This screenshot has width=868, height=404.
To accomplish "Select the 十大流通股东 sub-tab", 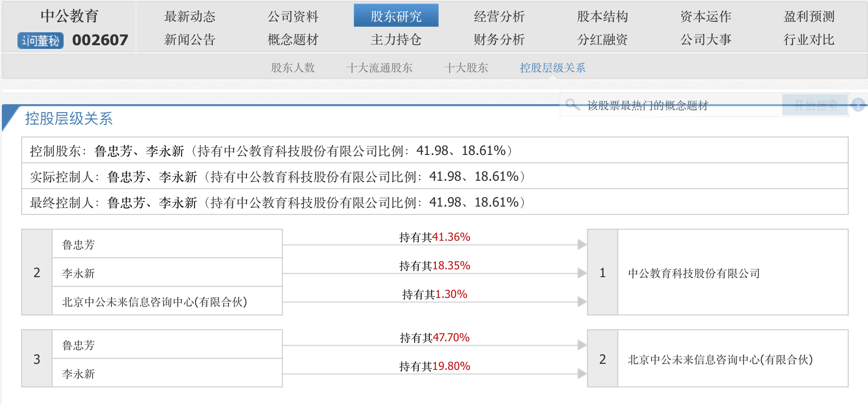I will click(379, 68).
